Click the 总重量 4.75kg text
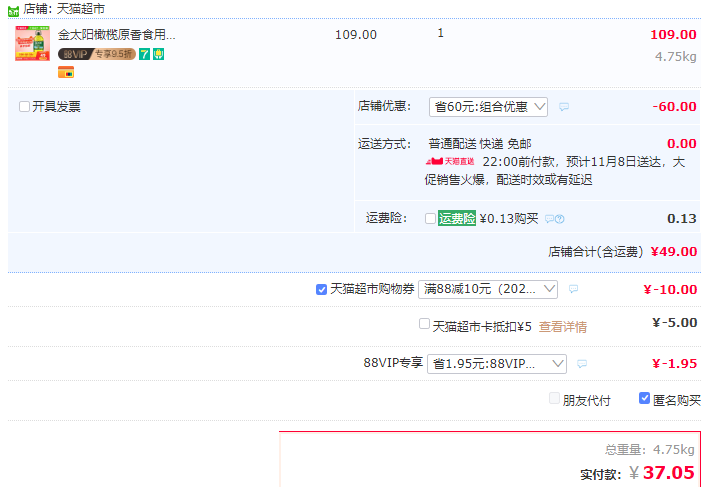This screenshot has width=703, height=487. pyautogui.click(x=650, y=449)
